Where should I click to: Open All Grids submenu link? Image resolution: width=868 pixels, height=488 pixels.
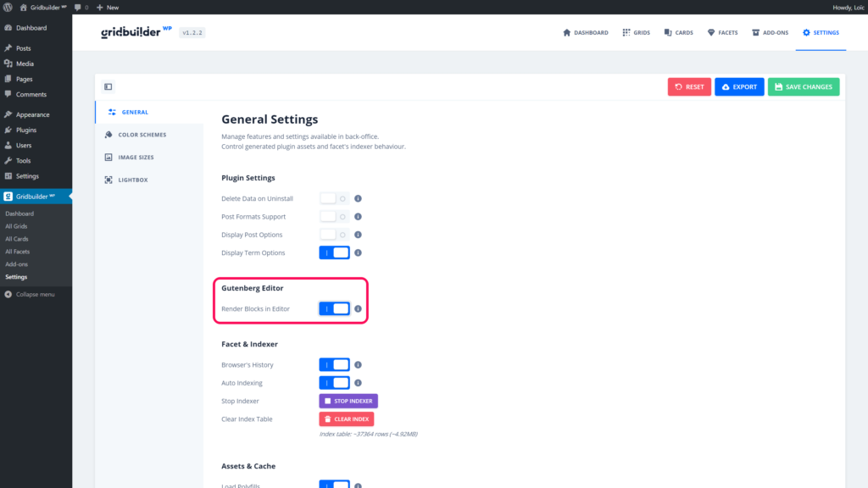(x=16, y=226)
